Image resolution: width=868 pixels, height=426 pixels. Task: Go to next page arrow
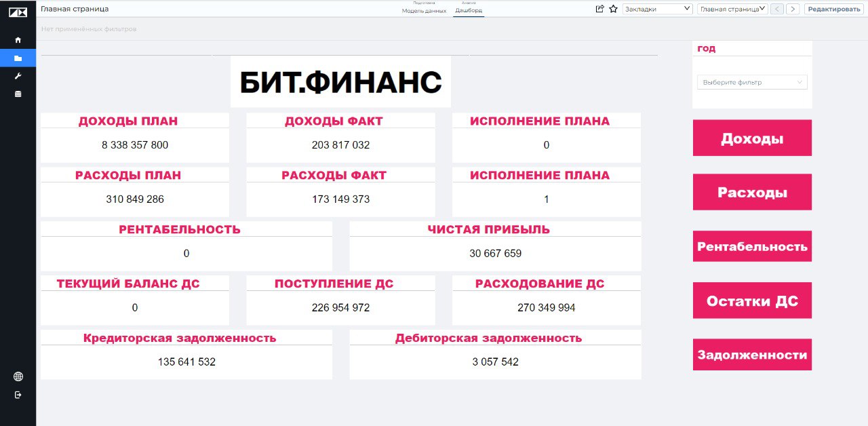(x=793, y=9)
